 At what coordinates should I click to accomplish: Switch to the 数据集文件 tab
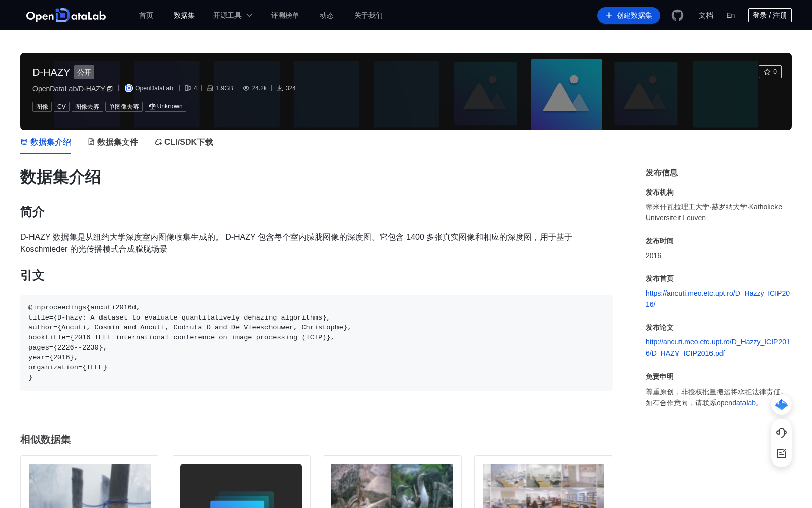[113, 142]
